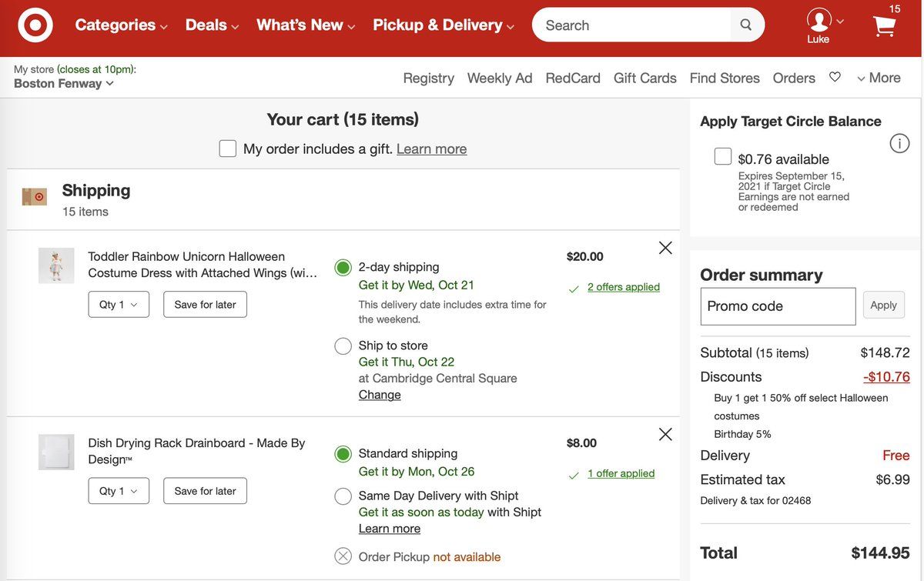Open the favorites heart icon
Viewport: 924px width, 581px height.
coord(835,77)
